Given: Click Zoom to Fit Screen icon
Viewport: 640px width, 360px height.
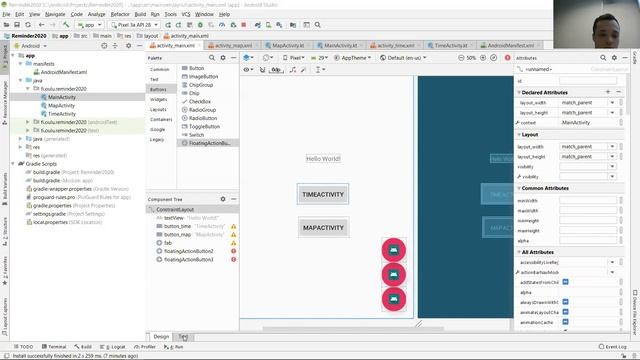Looking at the screenshot, I should pyautogui.click(x=493, y=58).
